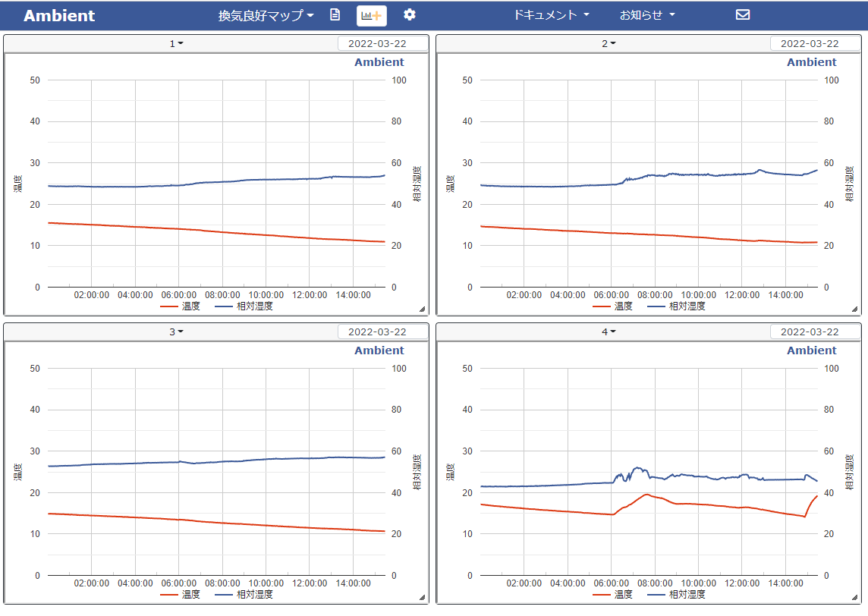Viewport: 868px width, 616px height.
Task: Click resize handle of chart 1 panel
Action: tap(422, 309)
